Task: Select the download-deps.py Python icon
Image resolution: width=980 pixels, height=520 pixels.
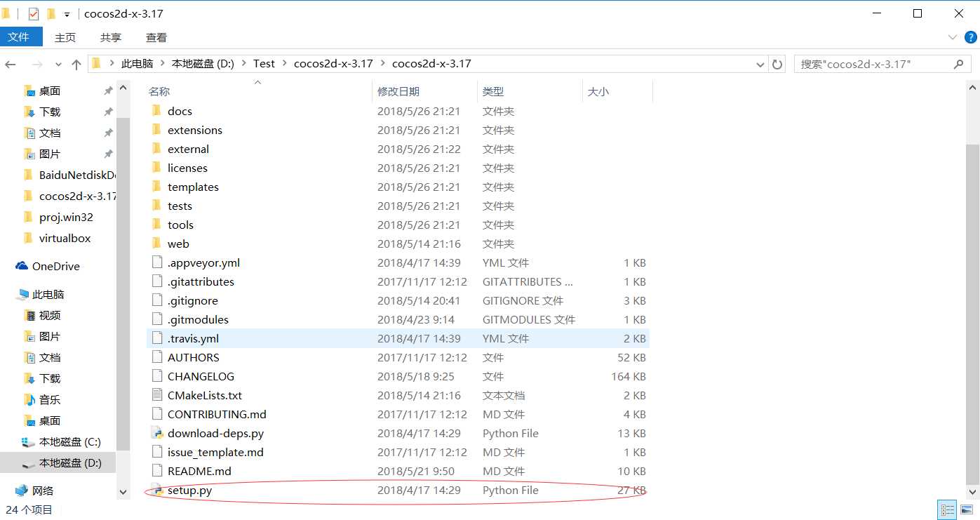Action: tap(156, 433)
